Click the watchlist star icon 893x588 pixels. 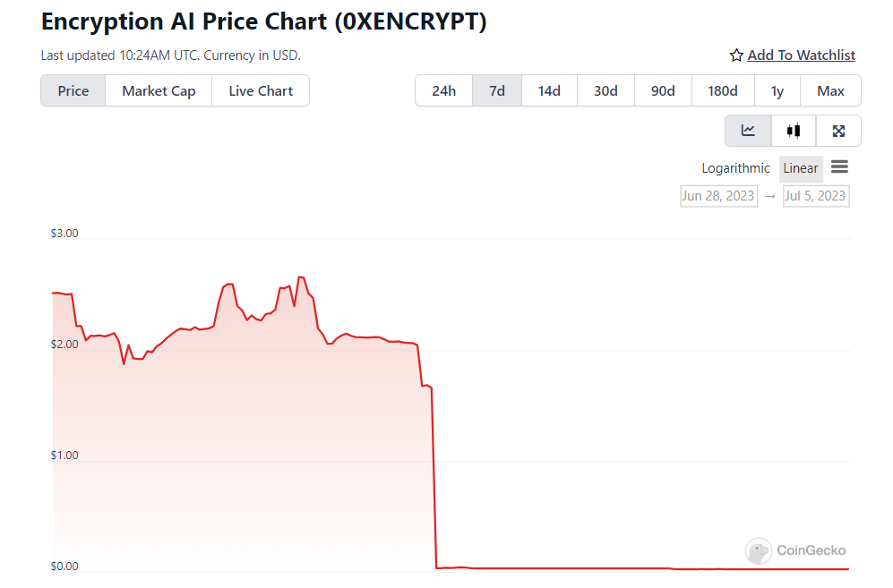736,55
